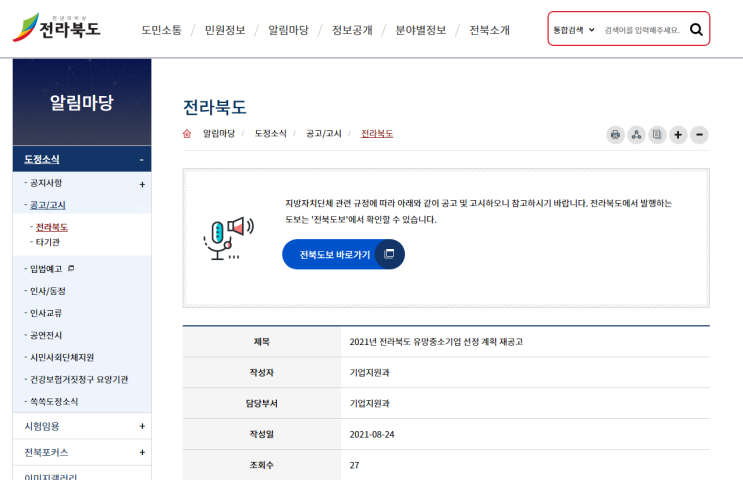The width and height of the screenshot is (743, 480).
Task: Open 통합검색 dropdown
Action: 574,30
